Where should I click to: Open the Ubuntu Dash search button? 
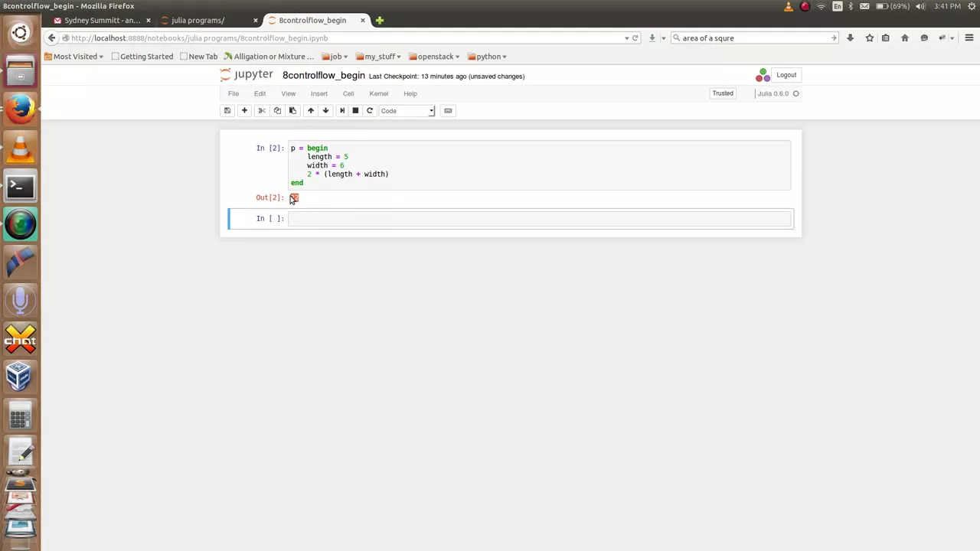20,33
